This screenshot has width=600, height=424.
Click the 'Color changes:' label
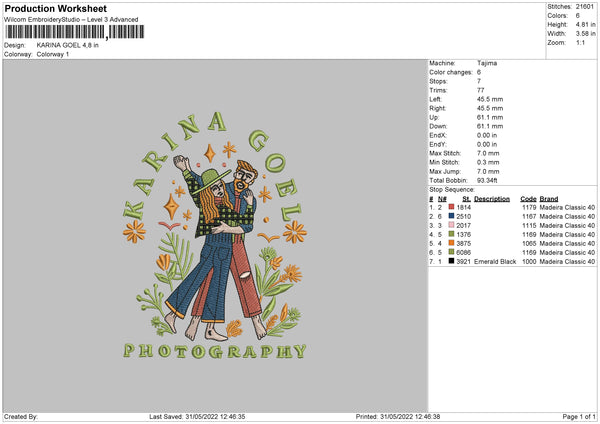tap(451, 72)
